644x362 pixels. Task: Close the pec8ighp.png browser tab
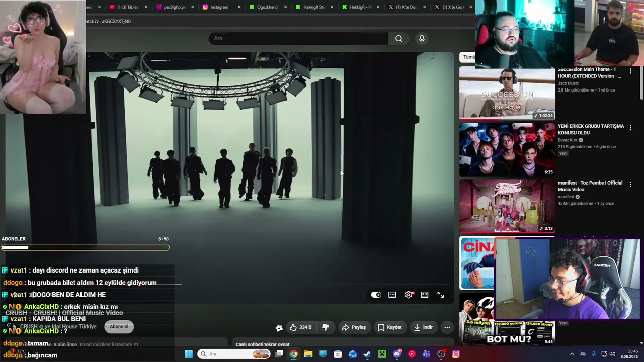(x=192, y=7)
